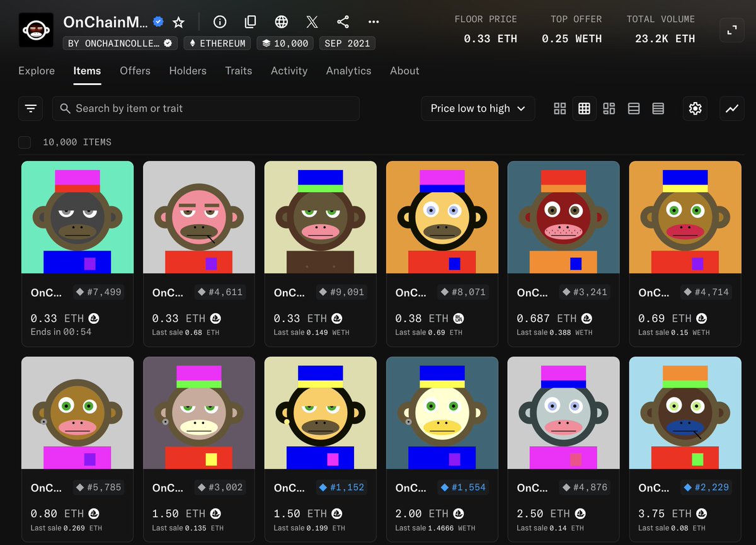Open the Holders tab
Image resolution: width=756 pixels, height=545 pixels.
tap(188, 71)
